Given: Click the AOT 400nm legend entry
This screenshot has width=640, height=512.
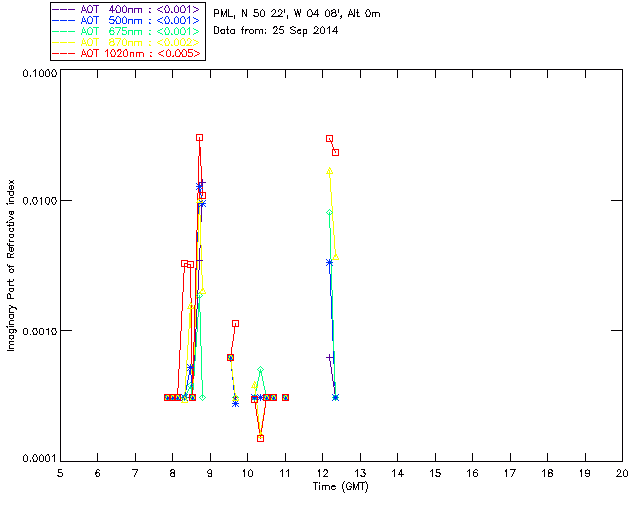Looking at the screenshot, I should pos(127,9).
